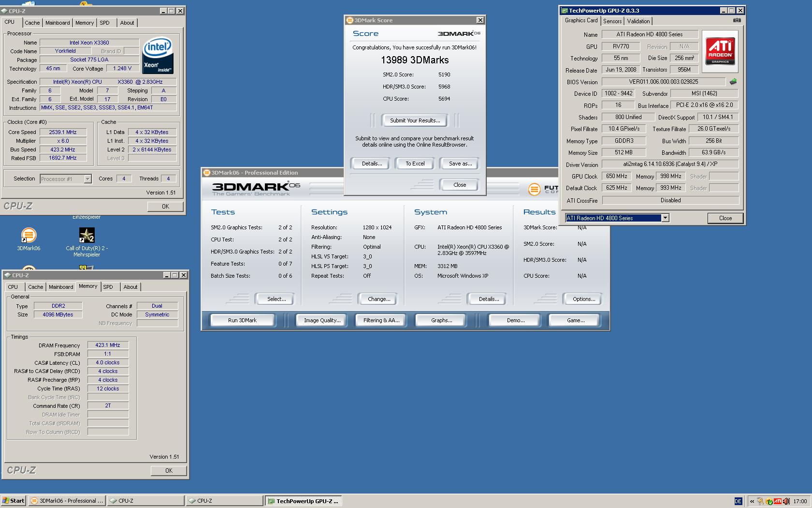Click the GPU-Z screenshot camera icon

[737, 20]
